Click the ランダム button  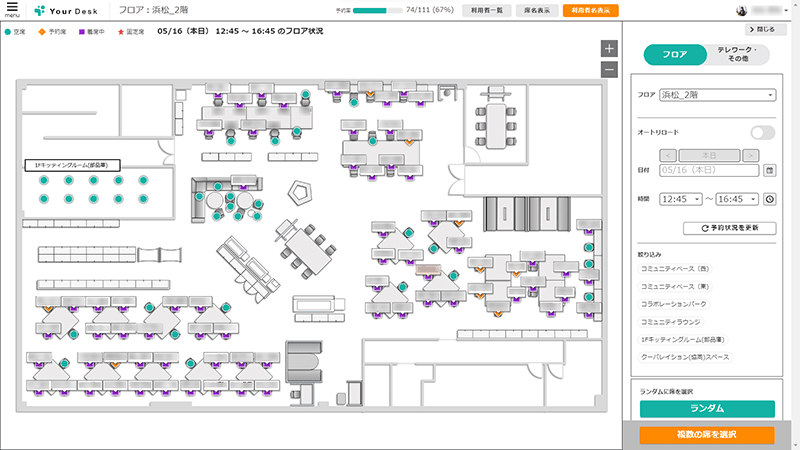pyautogui.click(x=707, y=408)
